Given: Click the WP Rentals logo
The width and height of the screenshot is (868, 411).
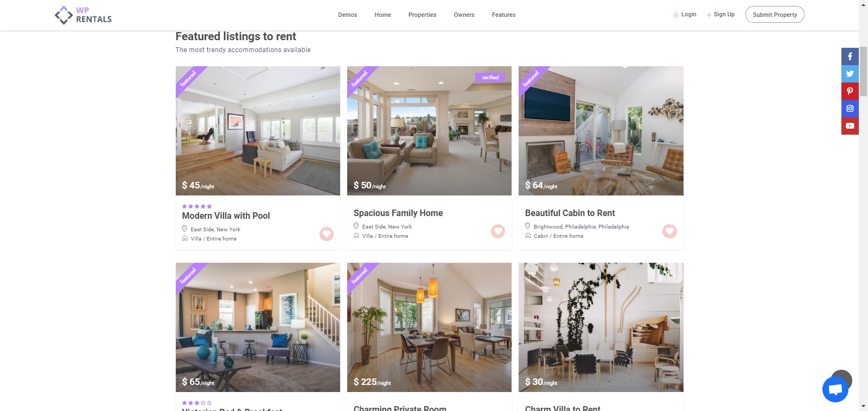Looking at the screenshot, I should click(83, 15).
